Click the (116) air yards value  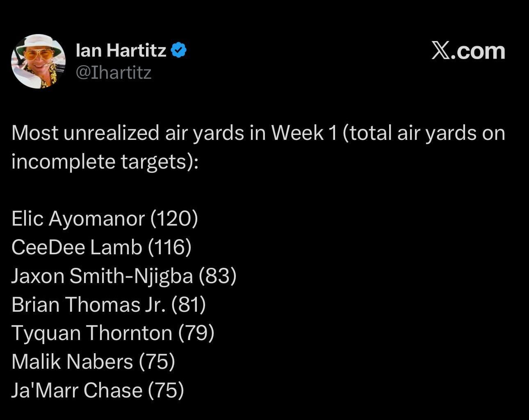click(x=169, y=247)
